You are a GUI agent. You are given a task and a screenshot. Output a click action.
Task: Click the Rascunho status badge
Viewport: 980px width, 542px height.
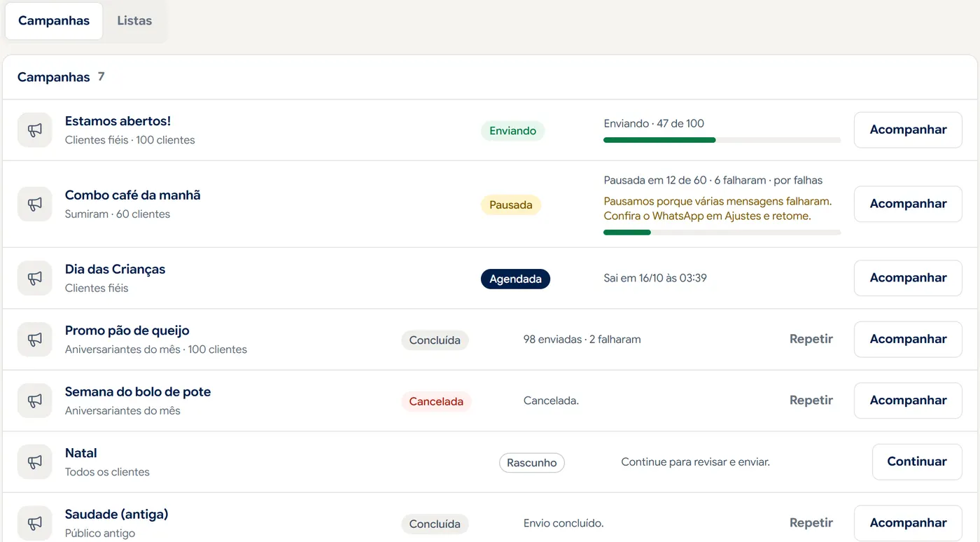[531, 463]
